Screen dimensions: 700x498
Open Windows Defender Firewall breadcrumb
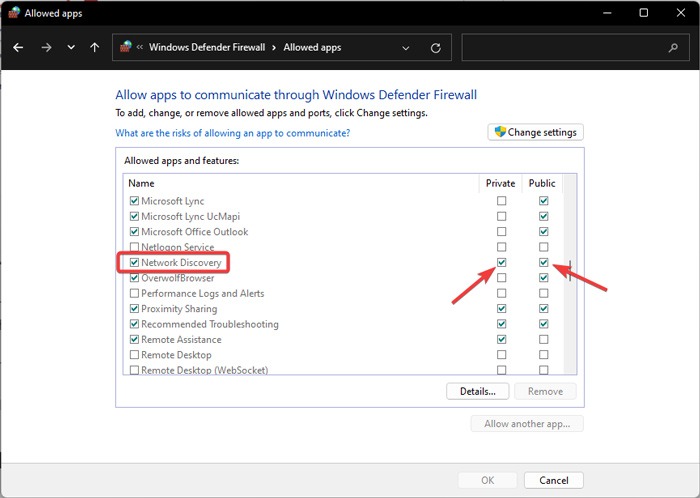pos(207,47)
